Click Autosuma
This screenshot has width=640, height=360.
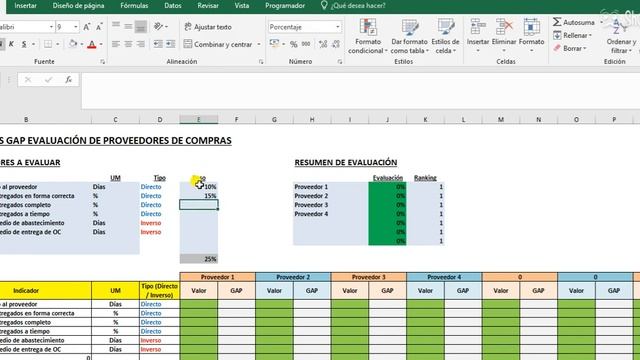(x=574, y=22)
